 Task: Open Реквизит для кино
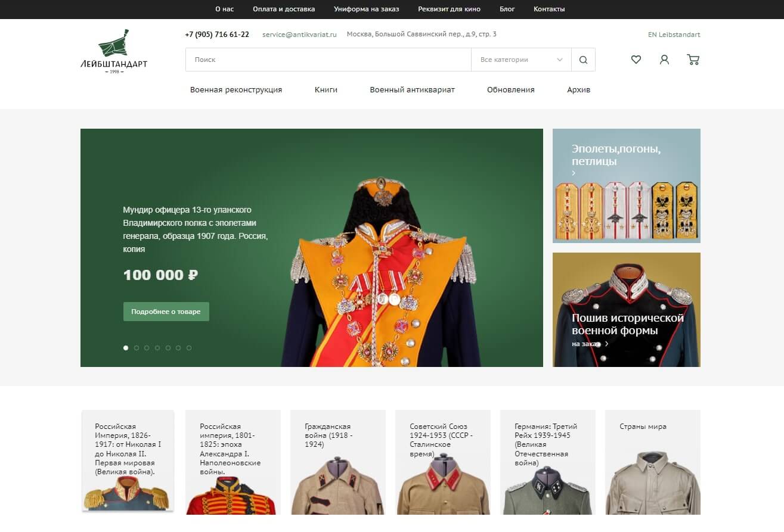pos(450,9)
